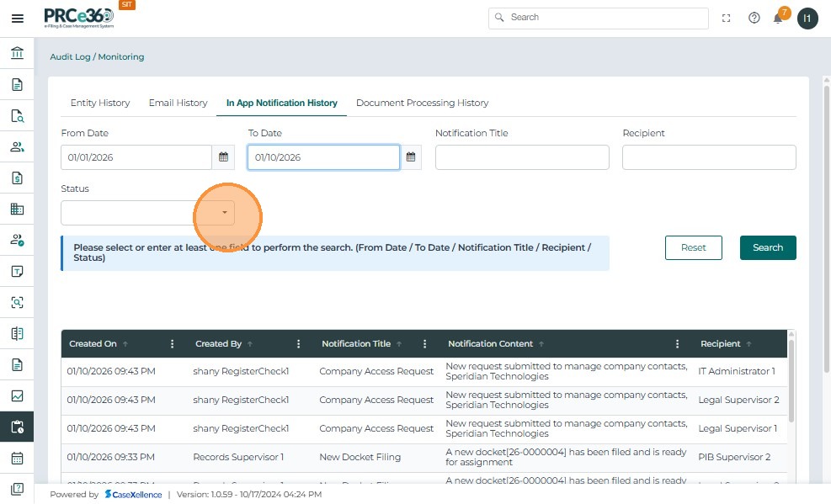Click the table vertical scrollbar
The height and width of the screenshot is (504, 831).
tap(791, 379)
